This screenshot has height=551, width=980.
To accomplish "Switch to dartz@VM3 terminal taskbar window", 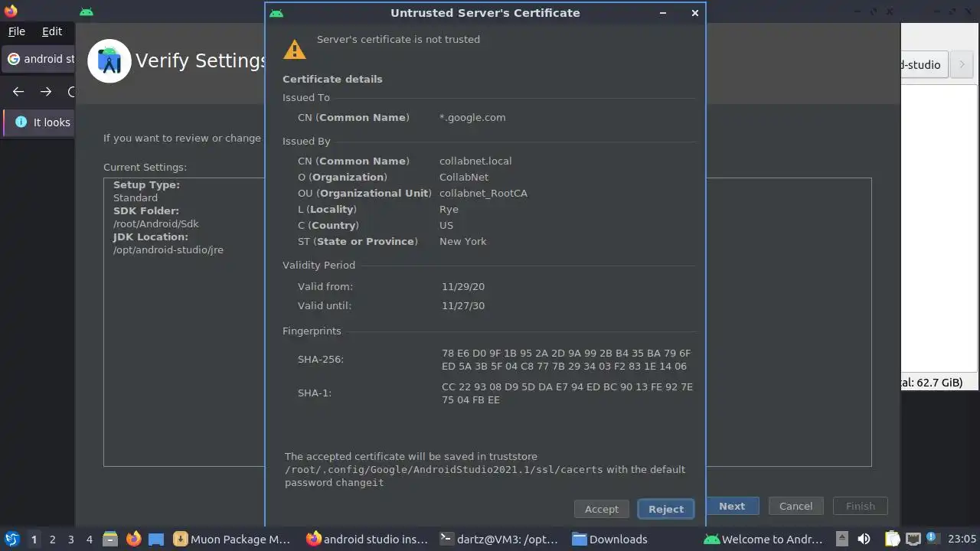I will point(501,540).
